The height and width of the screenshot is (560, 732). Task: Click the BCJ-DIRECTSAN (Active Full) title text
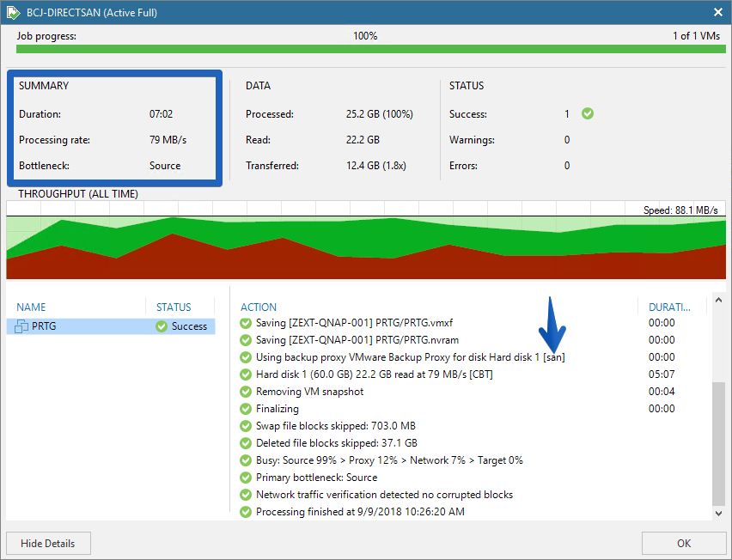click(92, 13)
